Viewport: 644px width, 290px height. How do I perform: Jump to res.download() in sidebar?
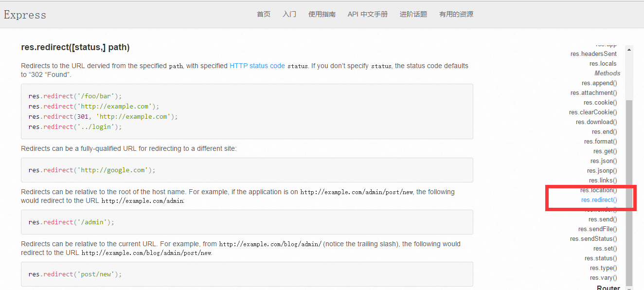tap(596, 122)
